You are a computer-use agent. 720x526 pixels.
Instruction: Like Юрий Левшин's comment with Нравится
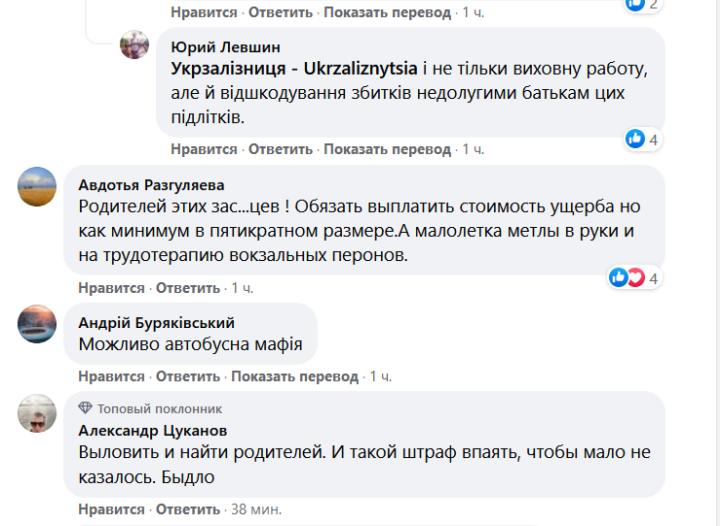(x=204, y=149)
